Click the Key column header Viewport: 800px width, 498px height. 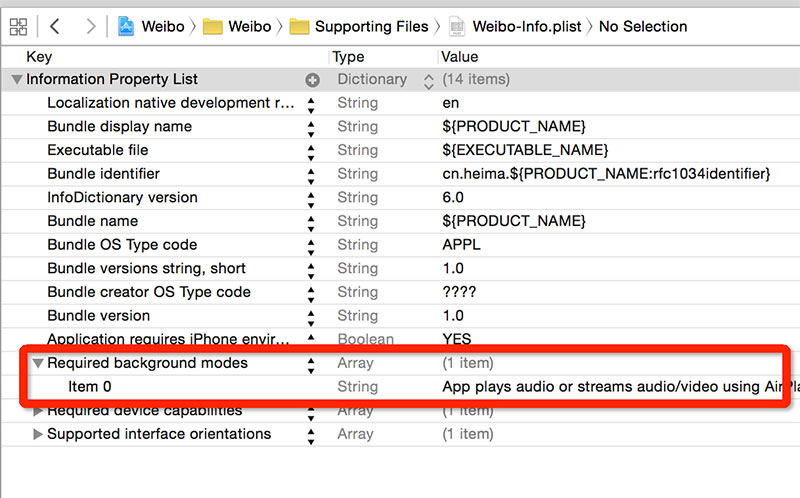point(39,57)
